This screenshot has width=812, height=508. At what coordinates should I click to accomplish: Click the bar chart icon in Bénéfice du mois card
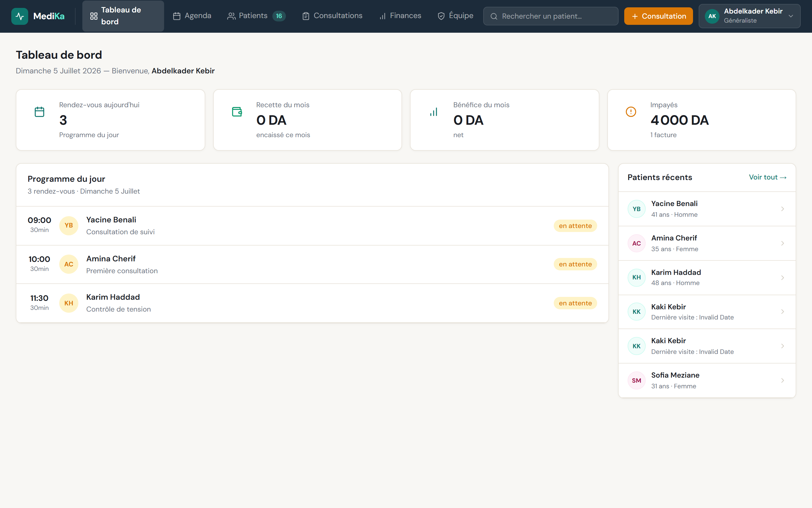point(434,112)
